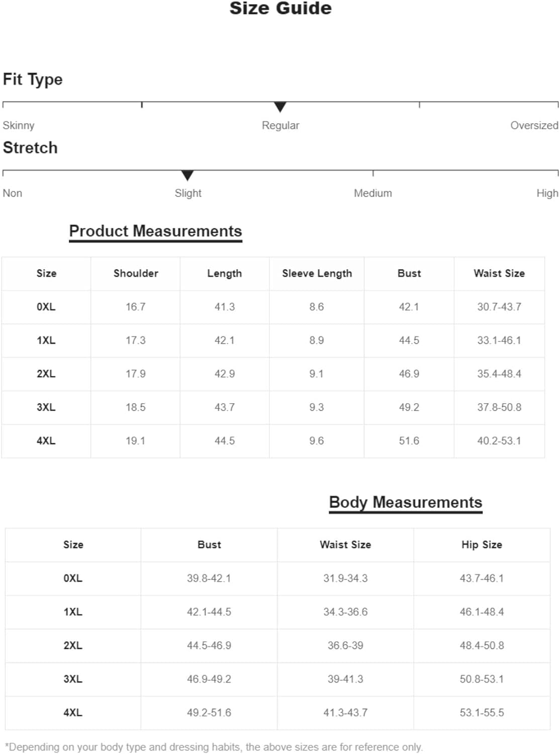Click the 1XL hip size 46.1-48.4 cell
Viewport: 560px width, 754px height.
pos(482,612)
